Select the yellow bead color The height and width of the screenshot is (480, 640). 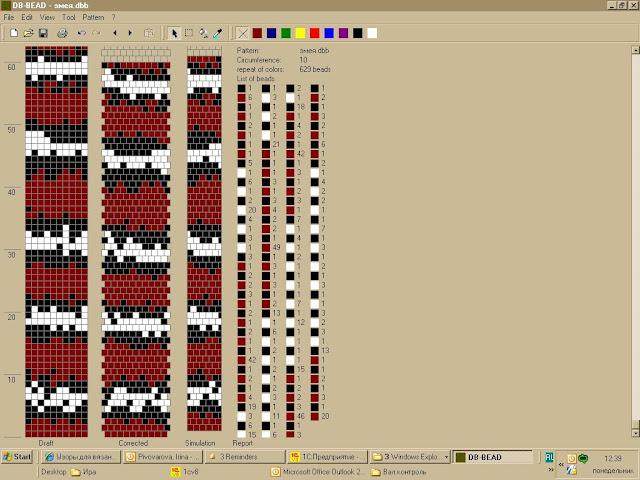coord(300,33)
